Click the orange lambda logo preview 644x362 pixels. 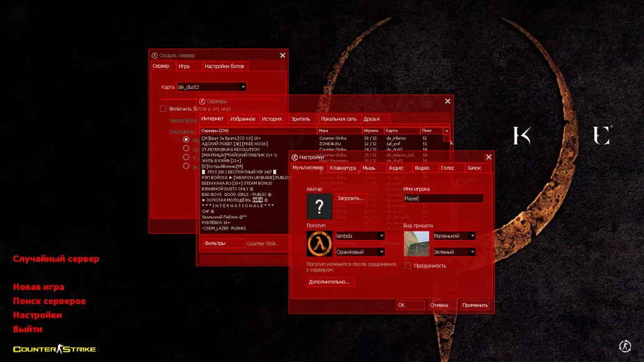319,244
